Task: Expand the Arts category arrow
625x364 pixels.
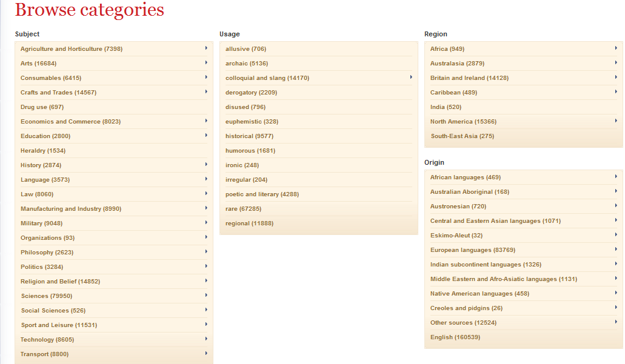Action: tap(206, 62)
